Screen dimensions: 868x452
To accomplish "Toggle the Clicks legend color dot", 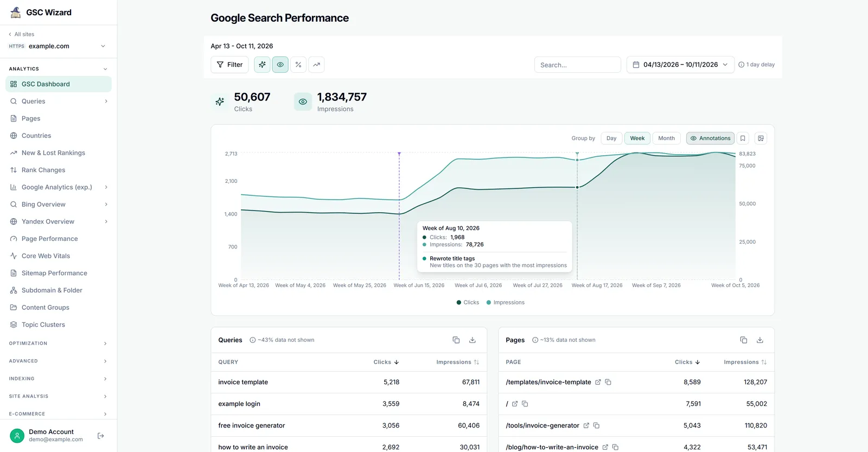I will (459, 302).
